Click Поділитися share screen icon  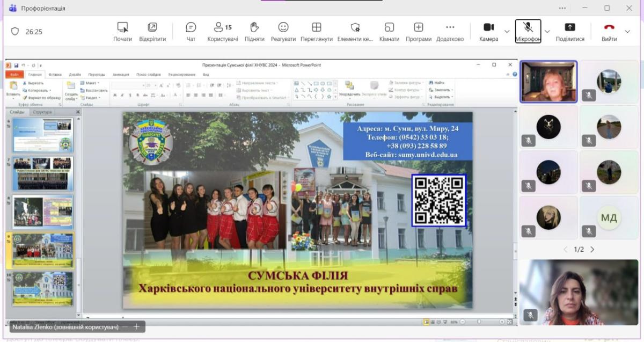pos(570,32)
